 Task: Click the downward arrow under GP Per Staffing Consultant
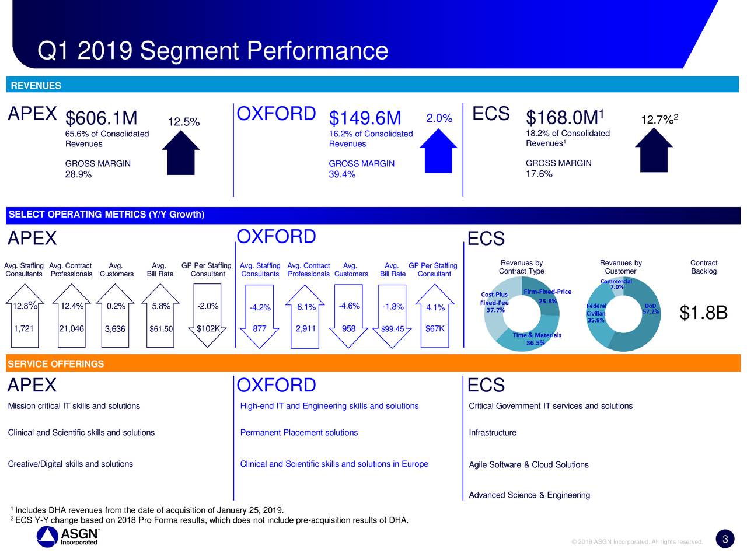pyautogui.click(x=208, y=315)
